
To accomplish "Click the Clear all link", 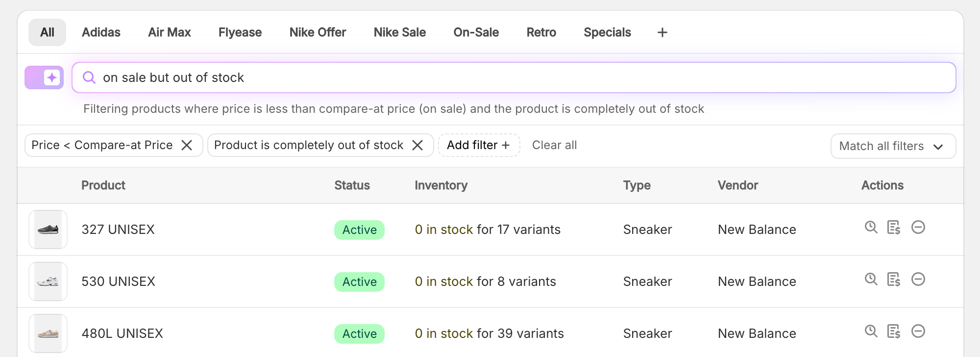I will [554, 145].
